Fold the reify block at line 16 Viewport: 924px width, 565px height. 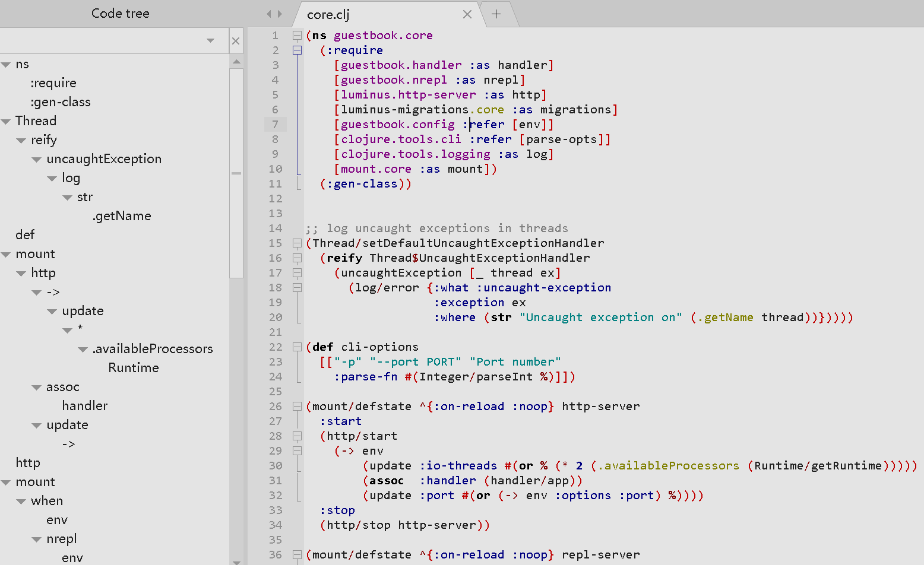[298, 258]
